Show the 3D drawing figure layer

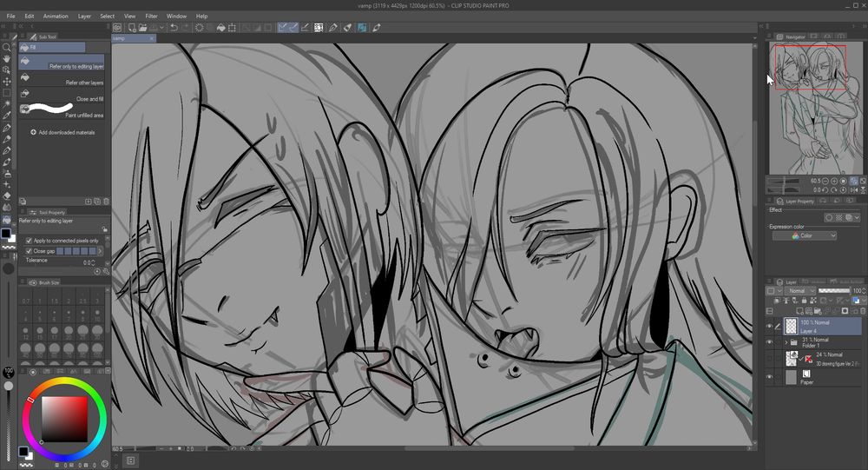tap(769, 359)
